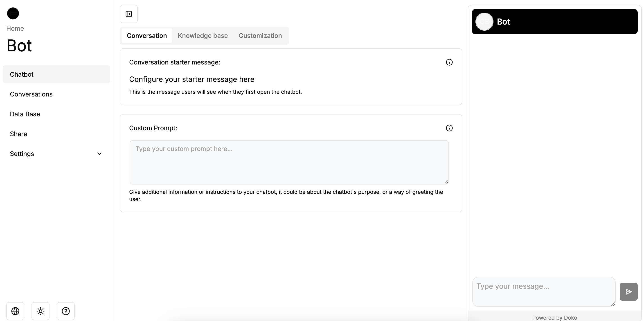Click info icon for starter message
Viewport: 644px width, 321px height.
click(449, 62)
